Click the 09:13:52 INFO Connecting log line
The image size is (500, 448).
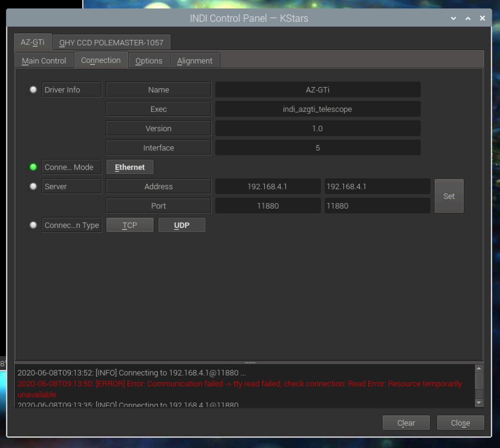point(131,373)
